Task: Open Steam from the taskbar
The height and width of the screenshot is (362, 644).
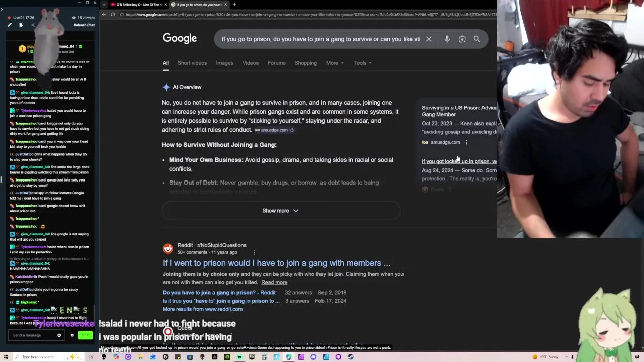Action: coord(350,357)
